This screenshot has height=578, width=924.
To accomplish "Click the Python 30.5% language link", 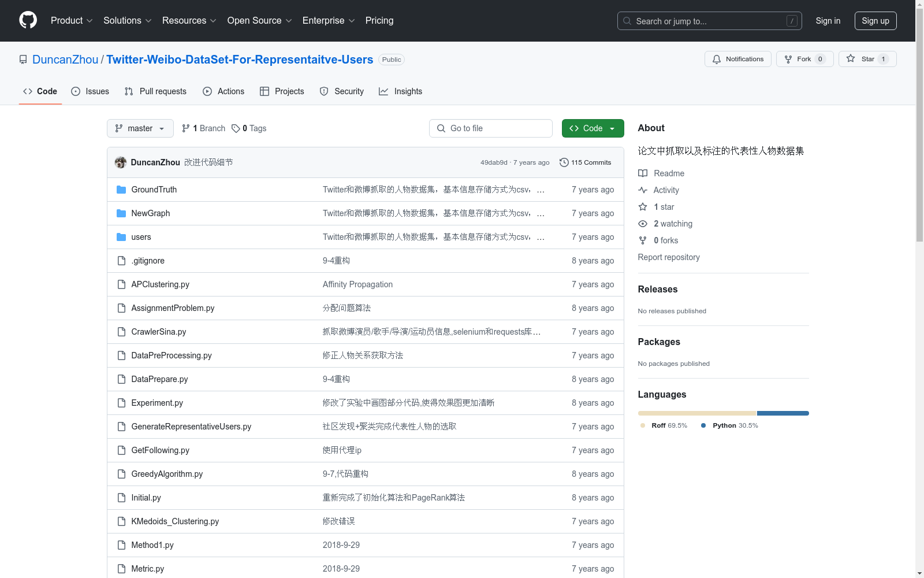I will coord(729,425).
